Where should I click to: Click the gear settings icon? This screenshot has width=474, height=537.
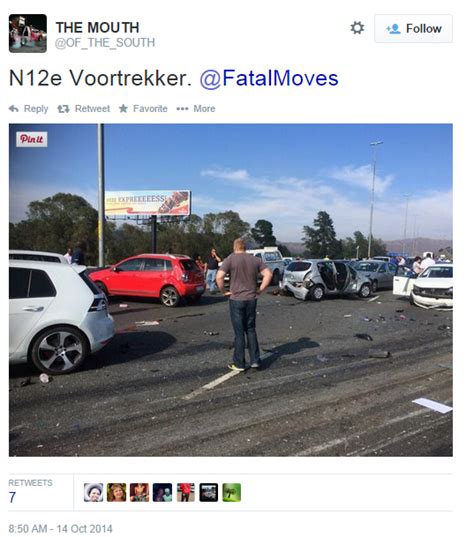357,28
